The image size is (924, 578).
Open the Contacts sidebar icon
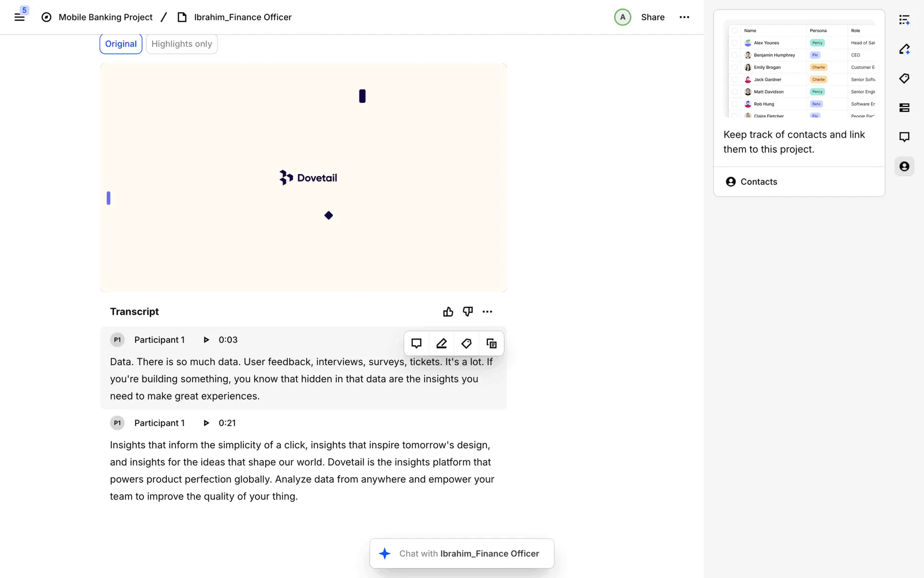point(904,166)
